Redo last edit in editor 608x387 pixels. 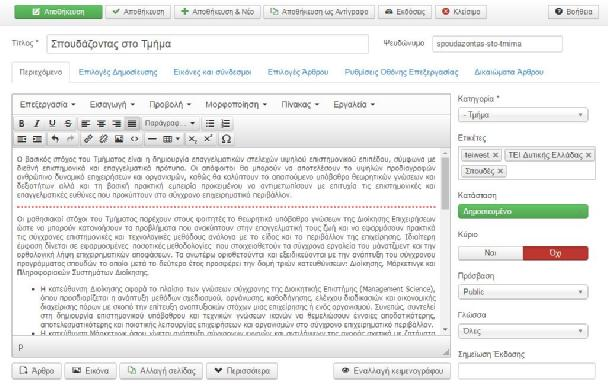pos(70,139)
